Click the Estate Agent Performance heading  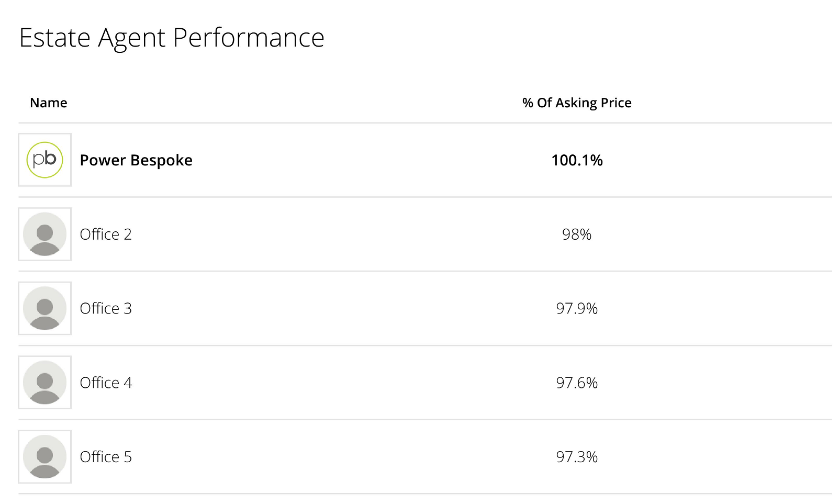point(172,38)
